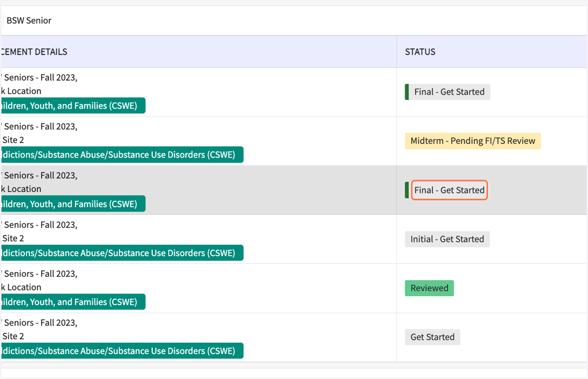Click the Children, Youth, and Families tag in the first row
The width and height of the screenshot is (588, 379).
(x=73, y=105)
